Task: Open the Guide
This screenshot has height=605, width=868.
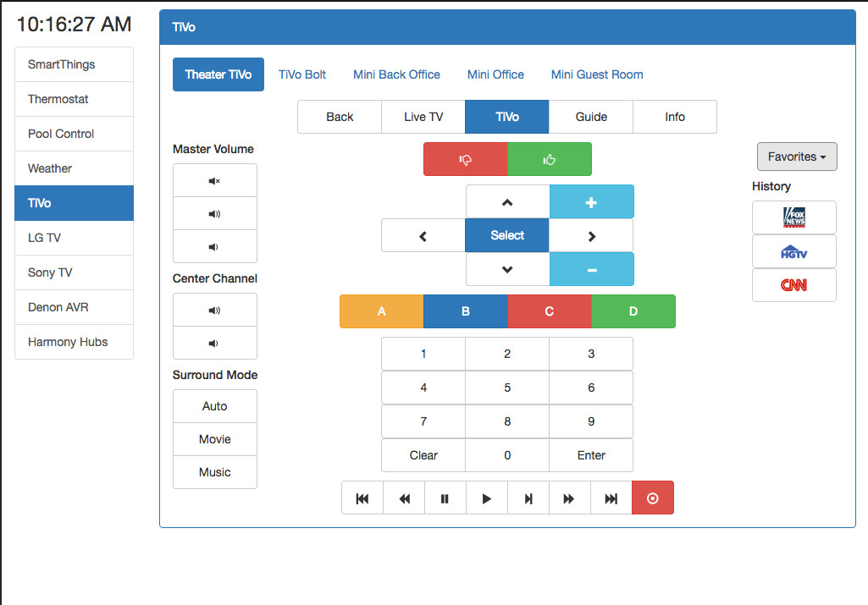Action: (x=591, y=117)
